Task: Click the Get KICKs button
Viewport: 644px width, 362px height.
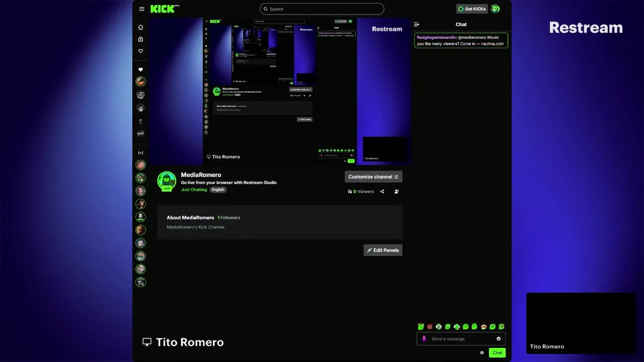Action: [x=472, y=9]
